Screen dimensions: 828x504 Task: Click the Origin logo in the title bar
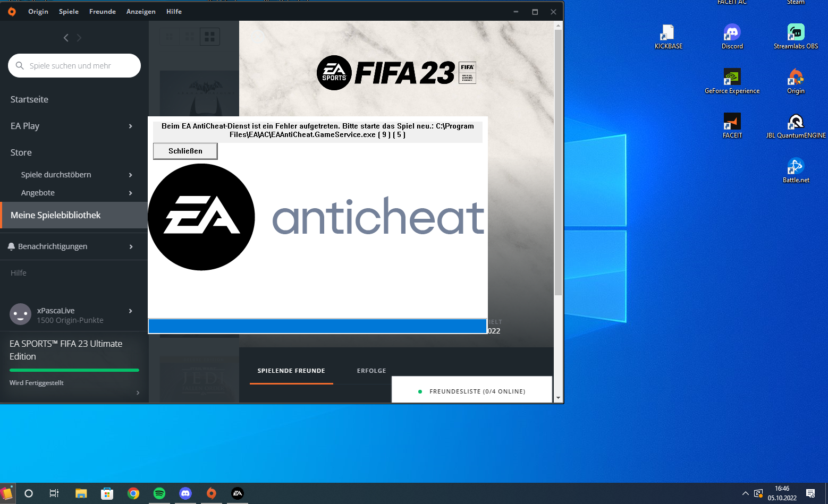coord(12,12)
